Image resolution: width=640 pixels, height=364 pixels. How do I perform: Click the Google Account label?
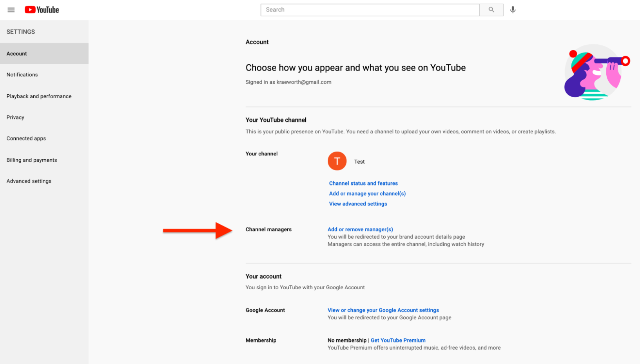[265, 310]
